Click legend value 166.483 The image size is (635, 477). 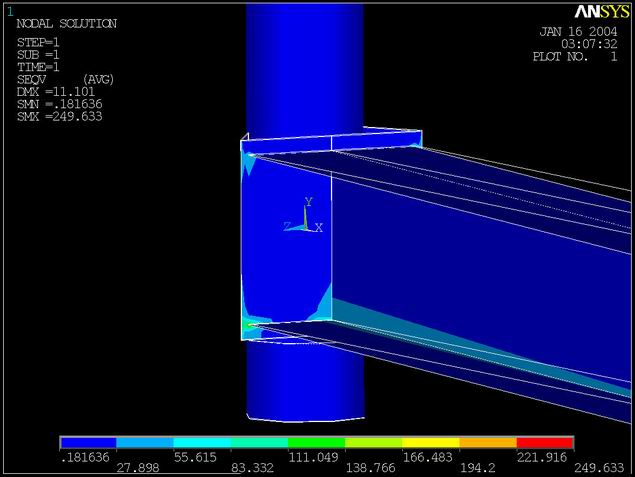click(427, 457)
